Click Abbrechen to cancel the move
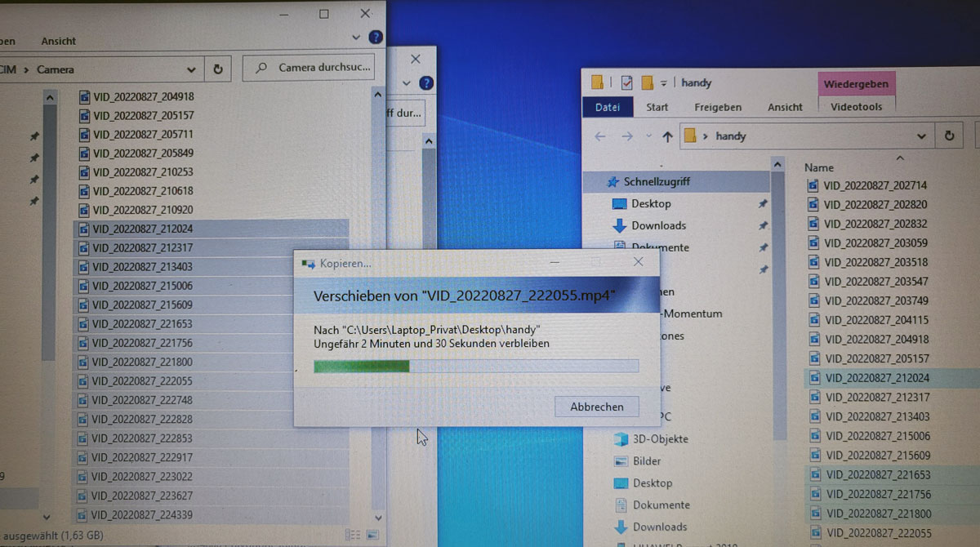 [x=596, y=407]
